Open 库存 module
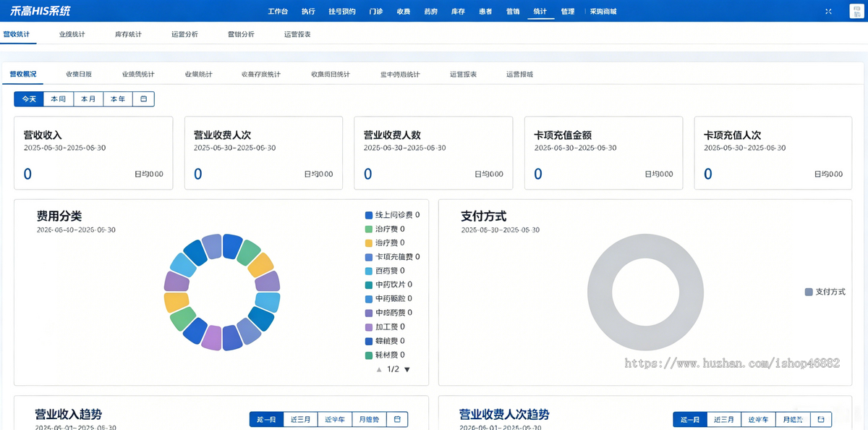 coord(458,12)
